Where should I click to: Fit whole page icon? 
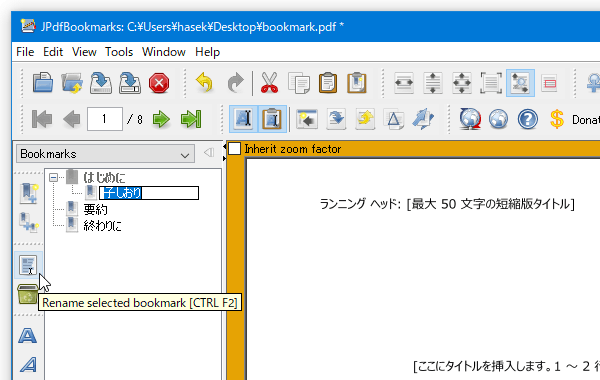(x=462, y=83)
